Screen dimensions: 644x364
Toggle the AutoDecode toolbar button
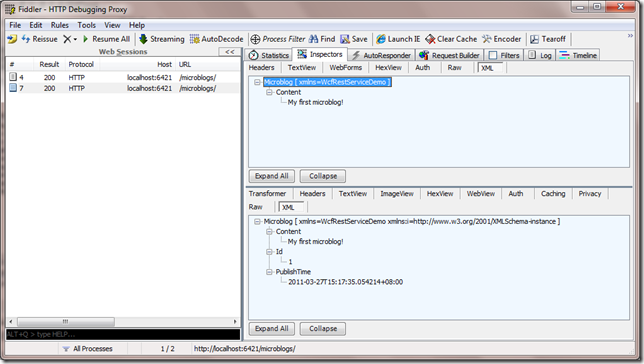(216, 39)
